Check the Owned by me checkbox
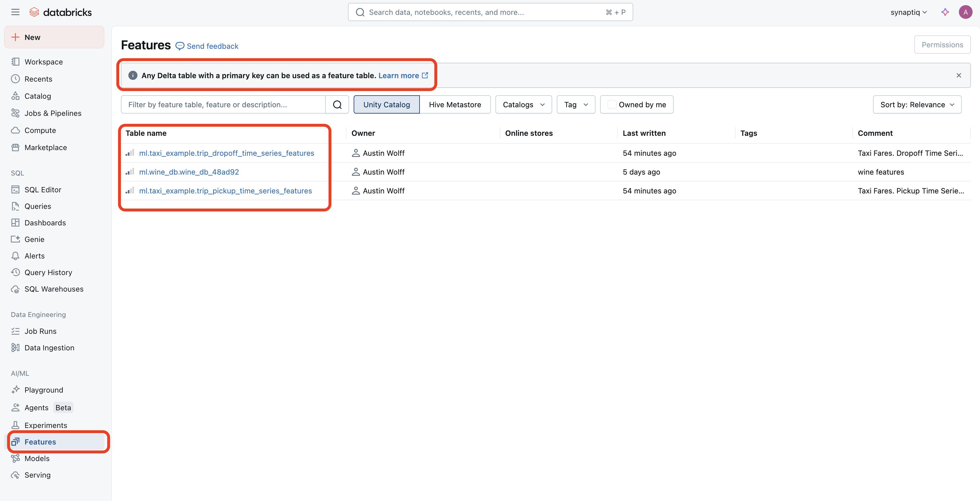Viewport: 980px width, 501px height. coord(612,105)
